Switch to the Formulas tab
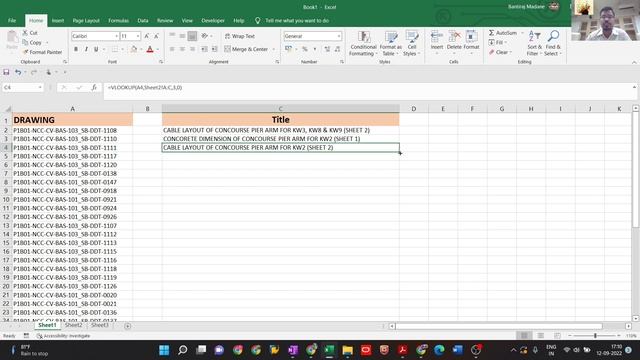640x360 pixels. coord(118,20)
